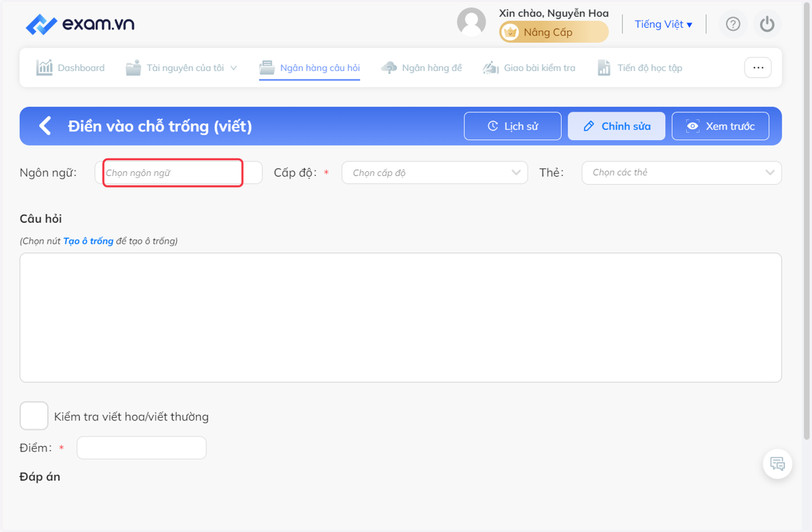This screenshot has height=532, width=812.
Task: Toggle Kiểm tra viết hoa/viết thường checkbox
Action: coord(34,416)
